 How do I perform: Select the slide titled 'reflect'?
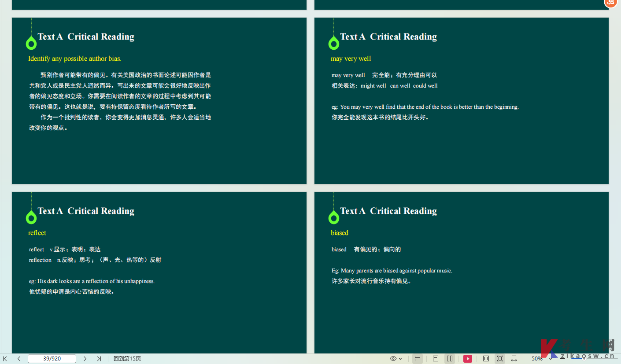pyautogui.click(x=159, y=272)
